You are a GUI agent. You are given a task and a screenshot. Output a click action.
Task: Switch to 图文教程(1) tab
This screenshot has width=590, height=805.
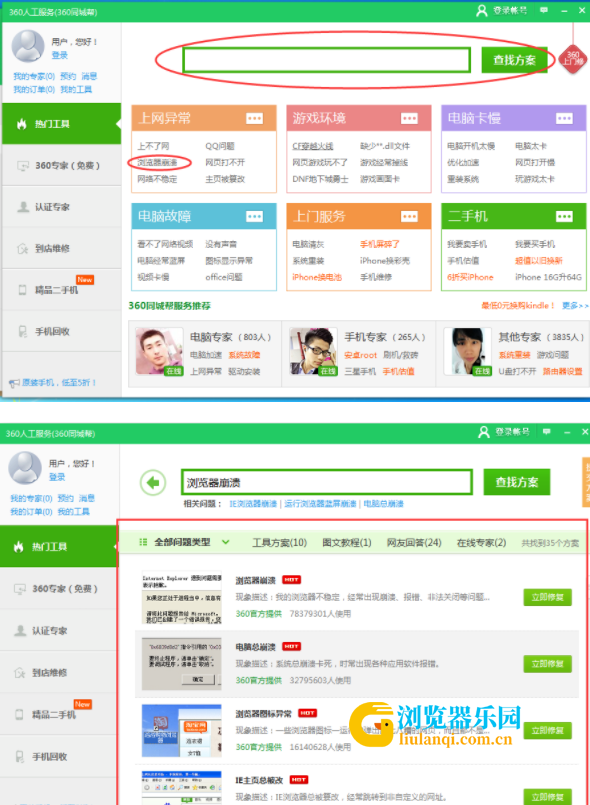[347, 543]
